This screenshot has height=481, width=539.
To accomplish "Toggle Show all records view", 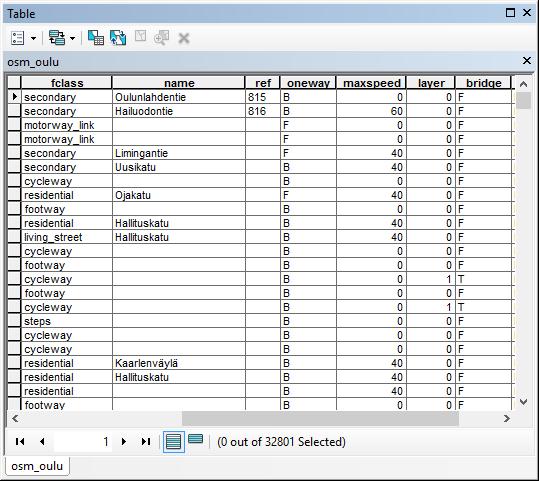I will [174, 442].
